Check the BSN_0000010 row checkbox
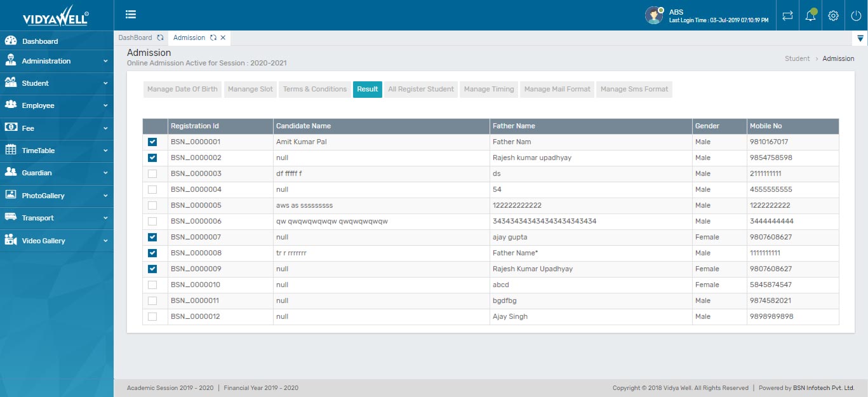868x397 pixels. click(x=152, y=285)
